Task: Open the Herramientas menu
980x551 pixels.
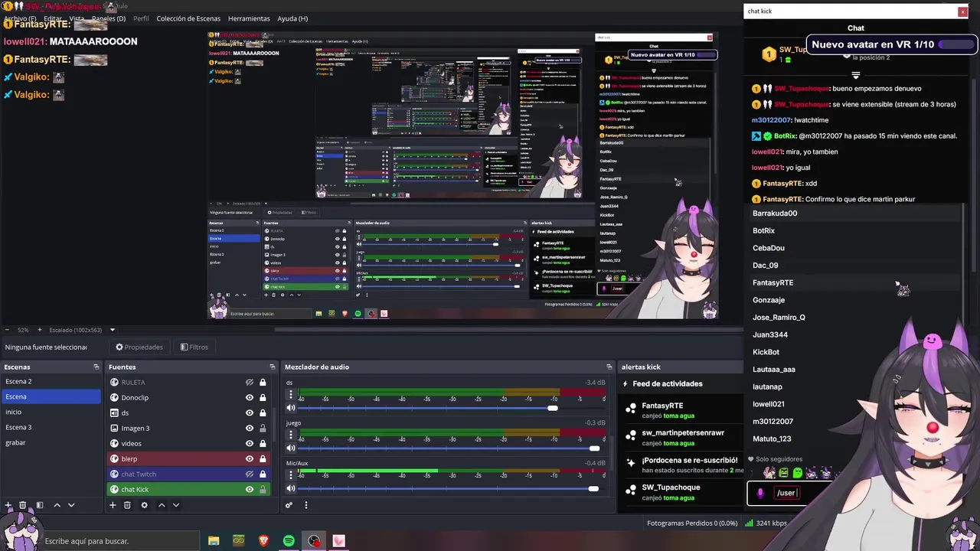Action: (x=249, y=18)
